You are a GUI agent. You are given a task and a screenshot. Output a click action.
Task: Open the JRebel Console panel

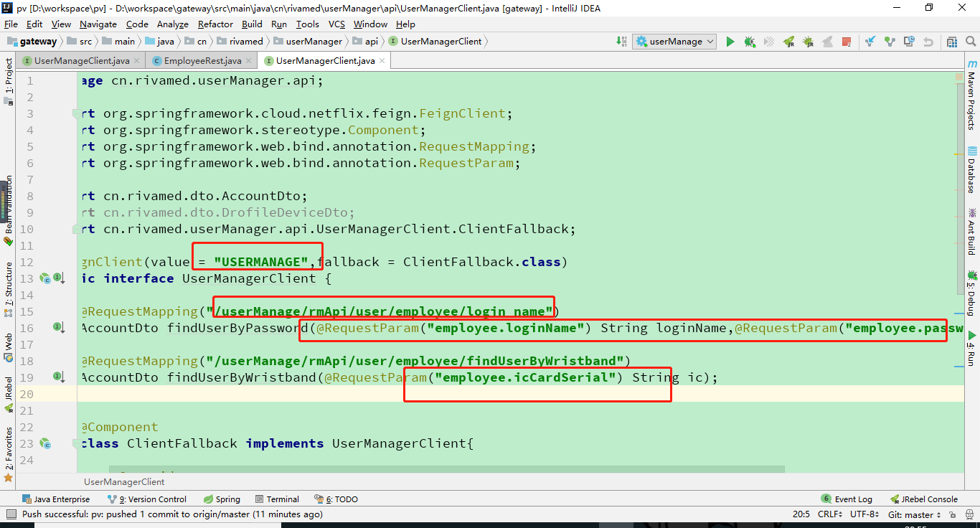tap(924, 499)
